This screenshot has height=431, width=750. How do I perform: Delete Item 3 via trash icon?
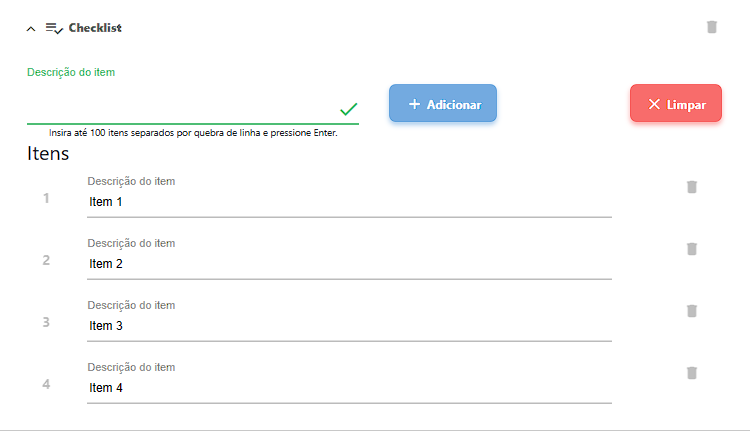click(691, 311)
